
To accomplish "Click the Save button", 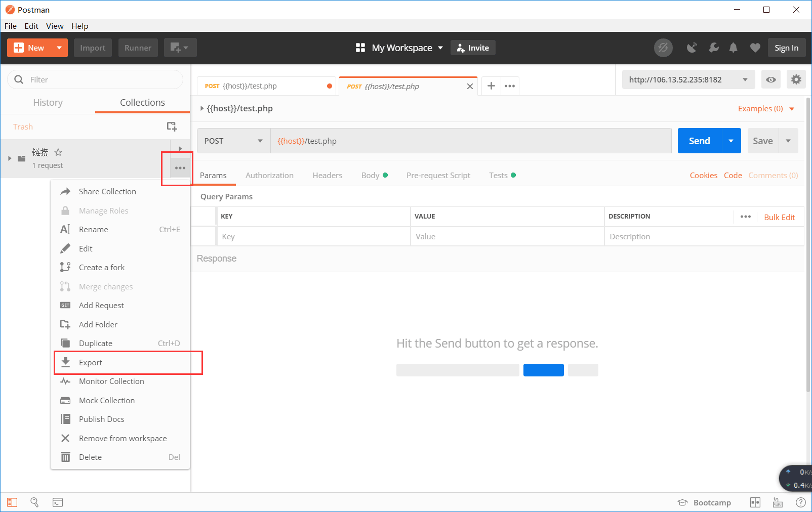I will 762,141.
